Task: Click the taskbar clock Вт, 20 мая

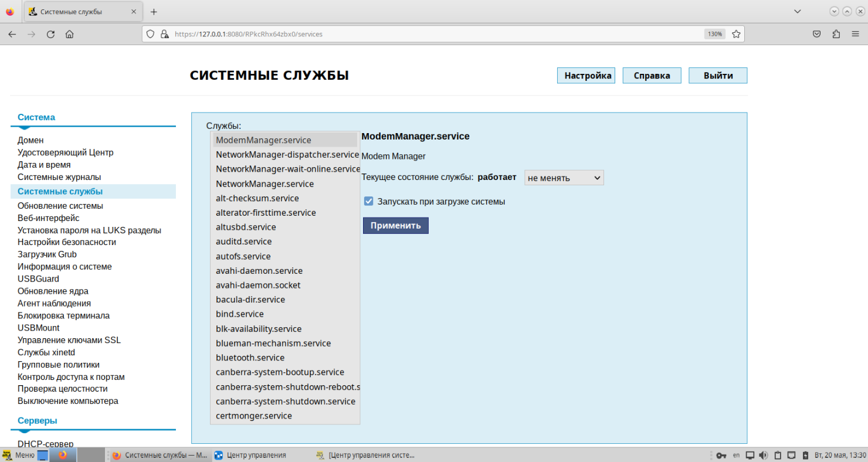Action: (x=839, y=455)
